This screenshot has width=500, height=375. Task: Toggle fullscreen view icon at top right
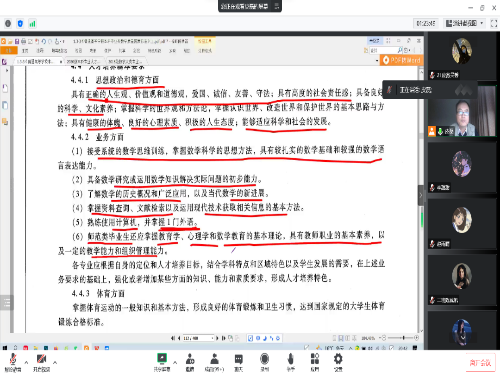click(494, 23)
